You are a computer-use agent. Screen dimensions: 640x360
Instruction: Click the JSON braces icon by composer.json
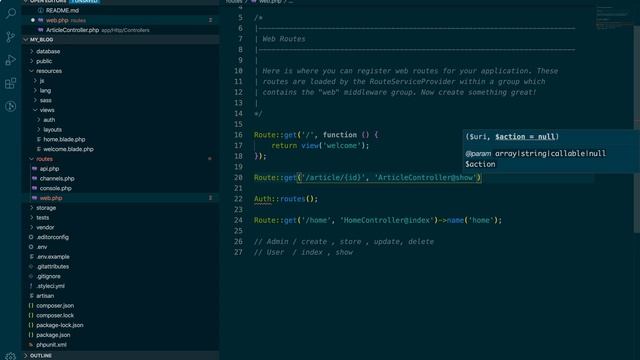pyautogui.click(x=31, y=306)
